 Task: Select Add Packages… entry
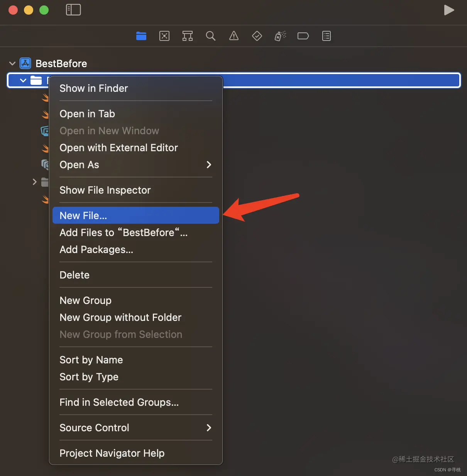[136, 250]
